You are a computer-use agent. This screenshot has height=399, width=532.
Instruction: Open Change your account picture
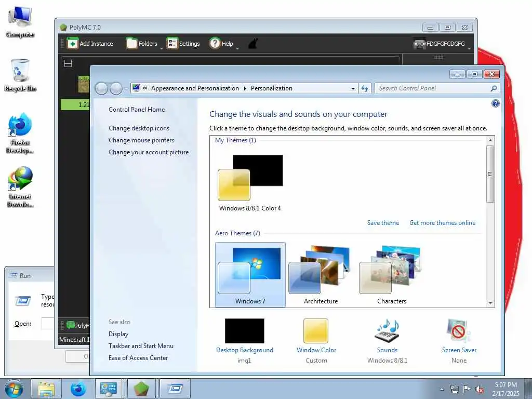(149, 152)
